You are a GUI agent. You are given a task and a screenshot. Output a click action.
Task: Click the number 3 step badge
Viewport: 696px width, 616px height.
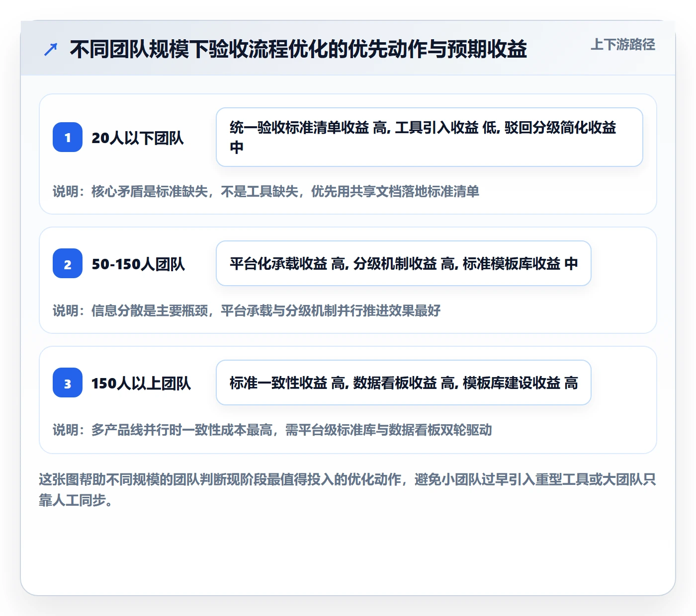coord(68,383)
